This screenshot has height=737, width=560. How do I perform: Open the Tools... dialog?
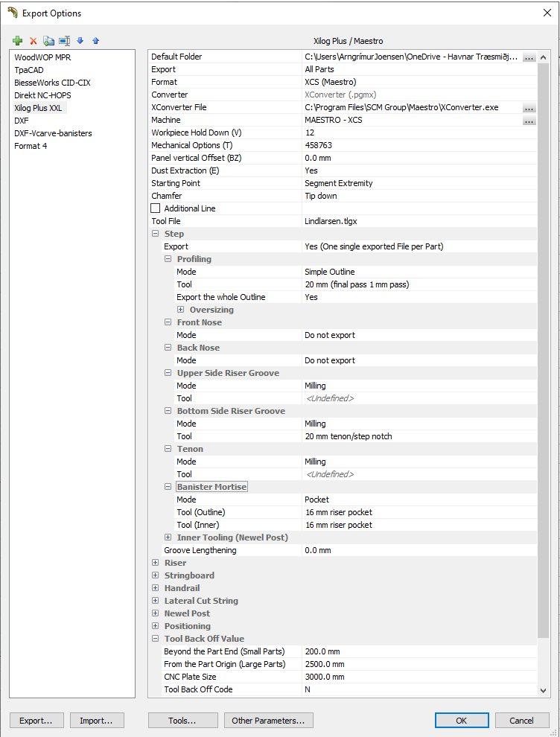tap(183, 721)
